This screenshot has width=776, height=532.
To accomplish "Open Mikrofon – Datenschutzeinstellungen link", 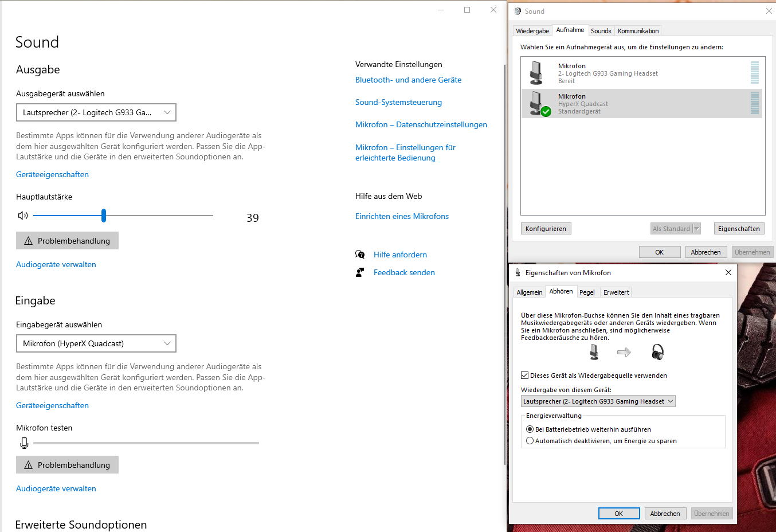I will tap(421, 124).
